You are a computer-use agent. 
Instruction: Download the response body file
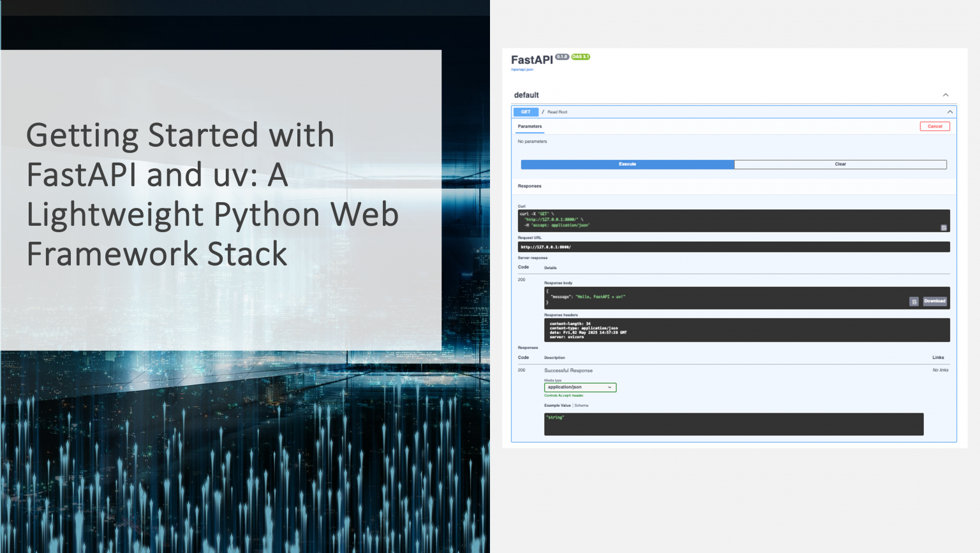(934, 300)
